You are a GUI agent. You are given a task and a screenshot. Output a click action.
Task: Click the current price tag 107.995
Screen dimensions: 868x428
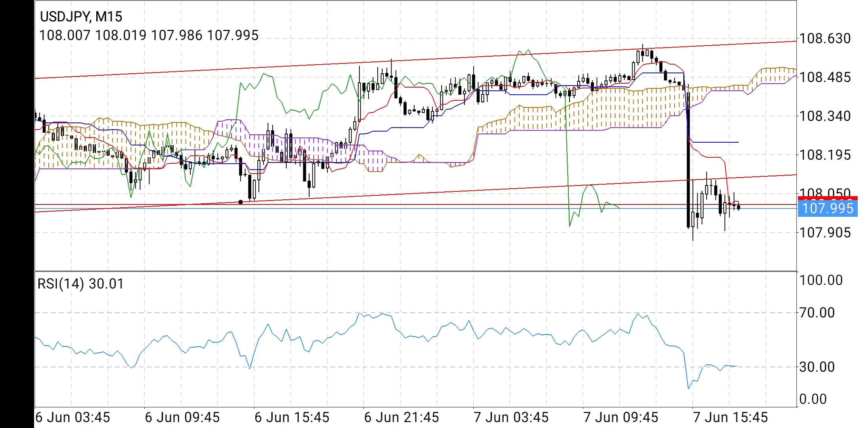coord(828,208)
